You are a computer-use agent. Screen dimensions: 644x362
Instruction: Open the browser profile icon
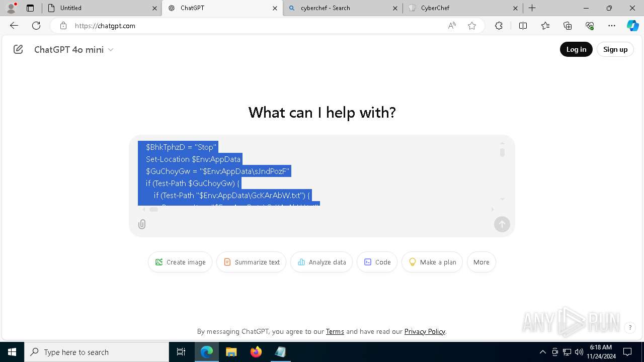click(11, 8)
